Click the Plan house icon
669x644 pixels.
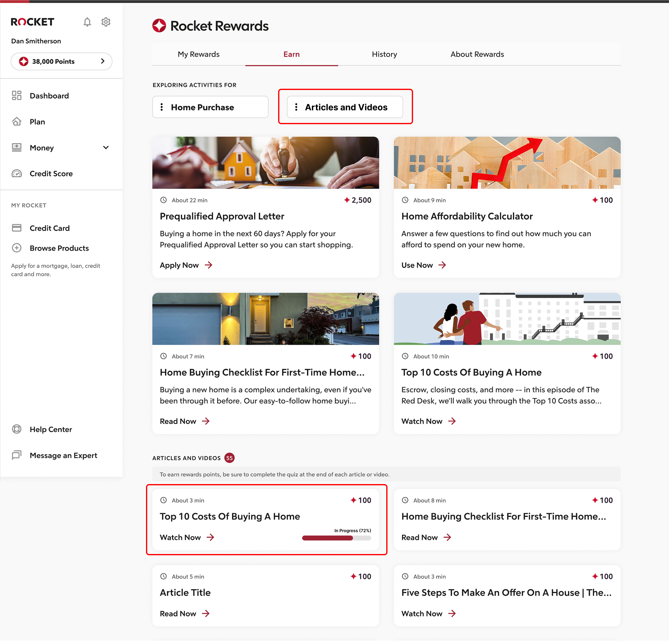(x=16, y=122)
